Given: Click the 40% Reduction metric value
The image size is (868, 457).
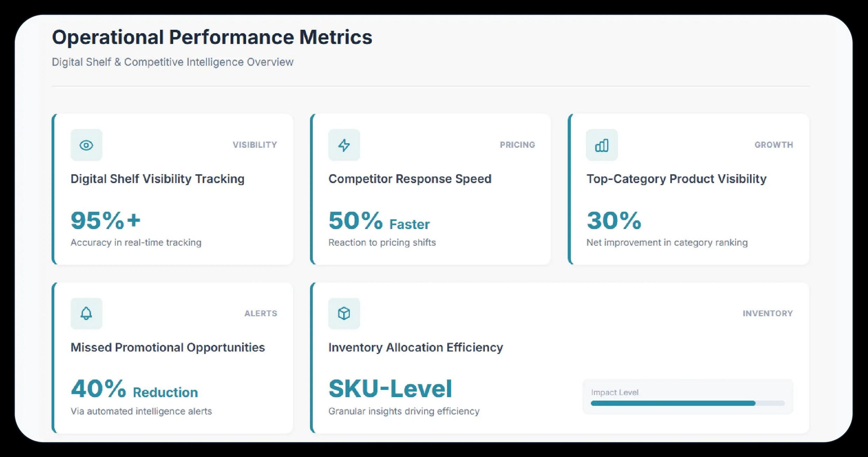Looking at the screenshot, I should (x=134, y=389).
